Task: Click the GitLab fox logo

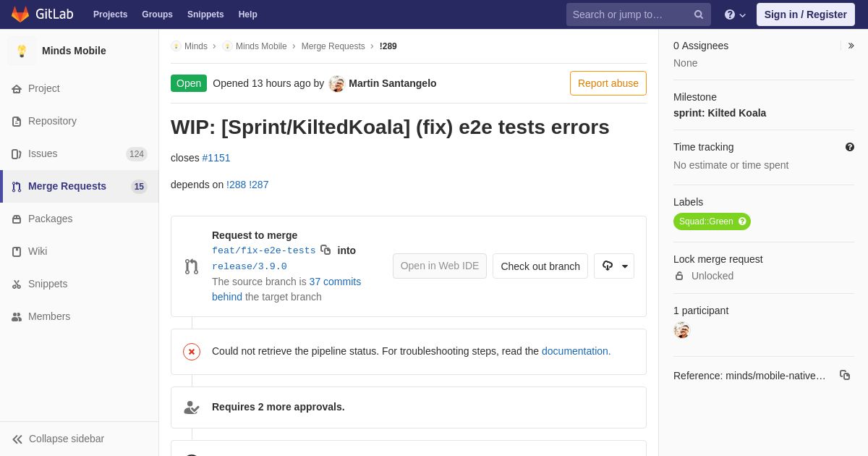Action: click(x=20, y=14)
